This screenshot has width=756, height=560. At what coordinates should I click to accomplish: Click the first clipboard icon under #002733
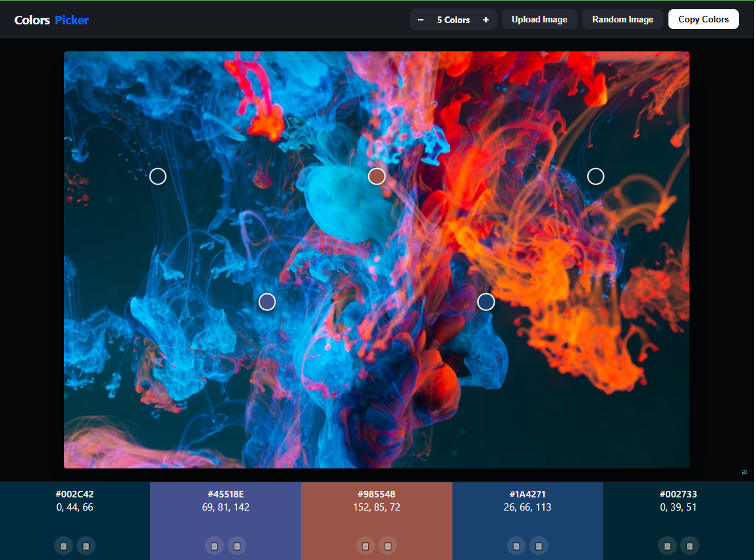click(x=667, y=546)
